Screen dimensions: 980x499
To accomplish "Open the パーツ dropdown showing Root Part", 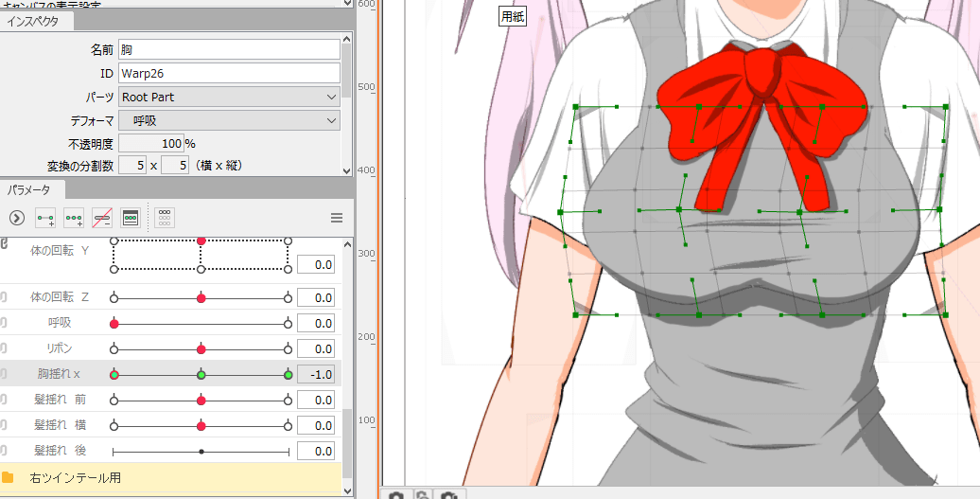I will pyautogui.click(x=228, y=97).
